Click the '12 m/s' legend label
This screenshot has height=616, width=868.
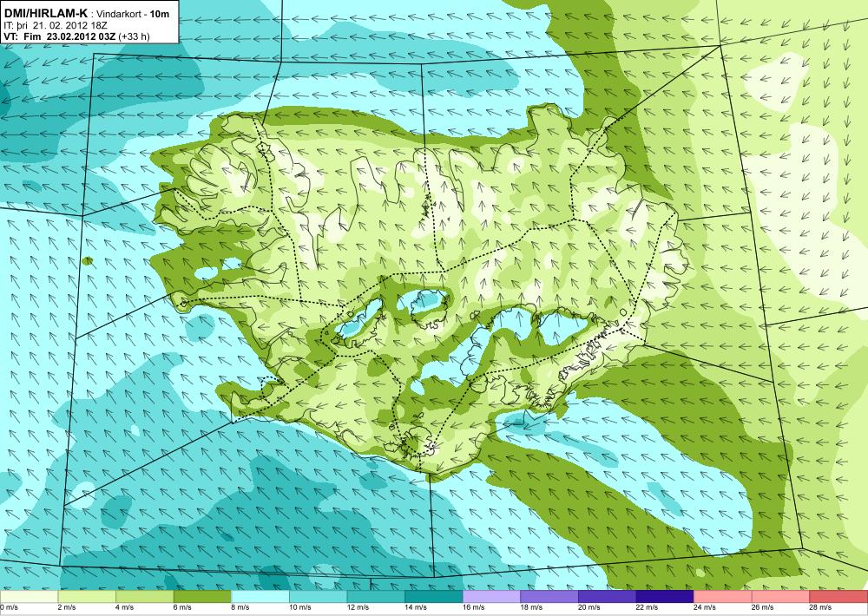pos(358,607)
